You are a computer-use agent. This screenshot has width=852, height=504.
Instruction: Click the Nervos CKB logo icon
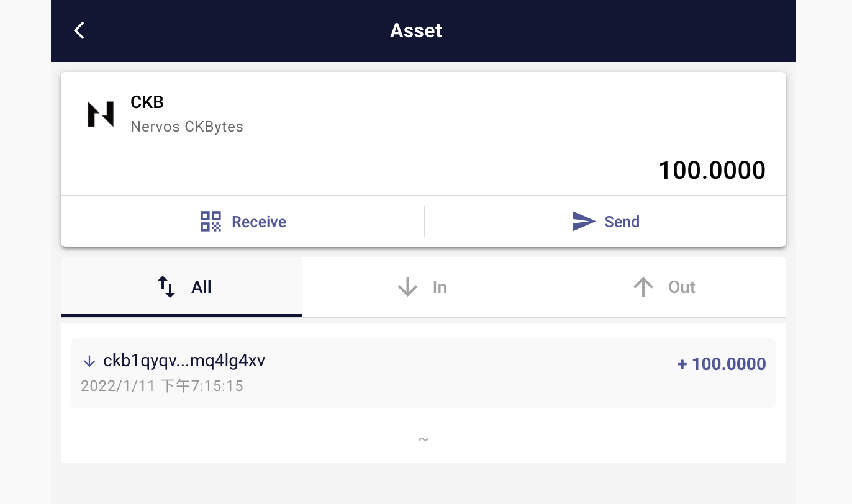[x=100, y=114]
